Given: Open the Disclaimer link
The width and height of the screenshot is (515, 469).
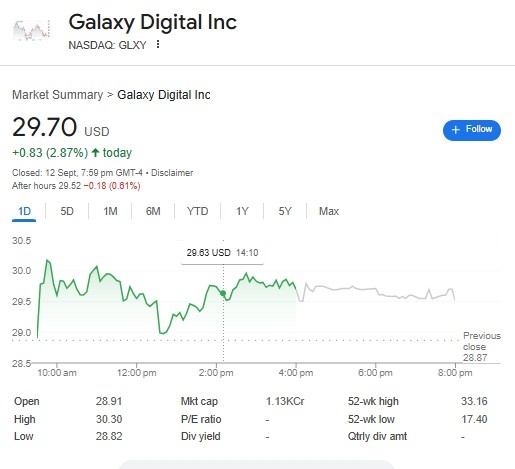Looking at the screenshot, I should click(172, 173).
